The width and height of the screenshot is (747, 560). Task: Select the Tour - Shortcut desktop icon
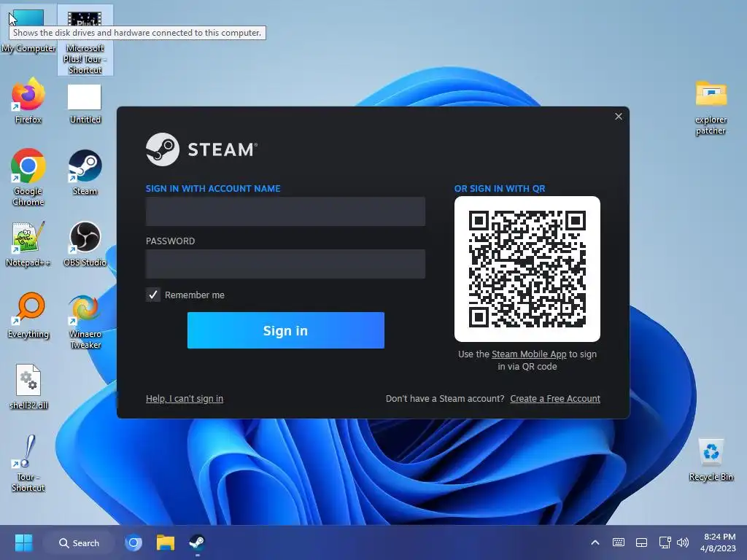click(x=28, y=463)
